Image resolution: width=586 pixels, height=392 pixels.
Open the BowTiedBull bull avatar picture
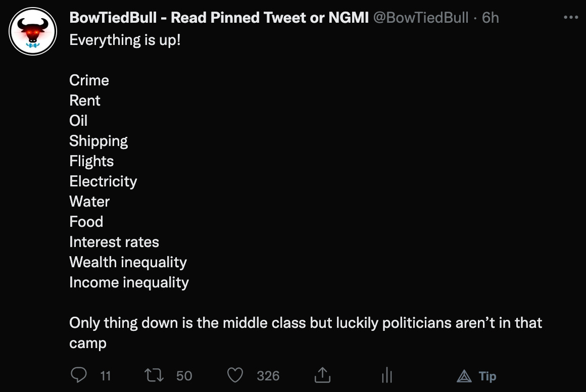[33, 31]
